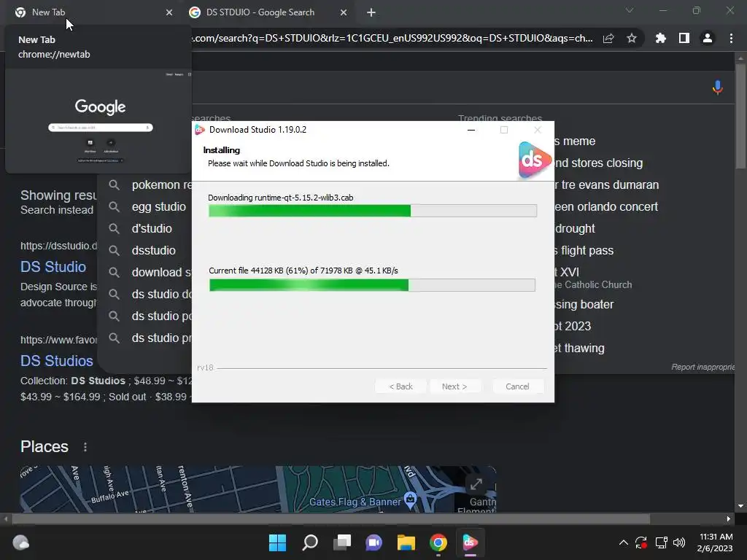Select trending search 'tre evans dumaran'

tap(607, 184)
